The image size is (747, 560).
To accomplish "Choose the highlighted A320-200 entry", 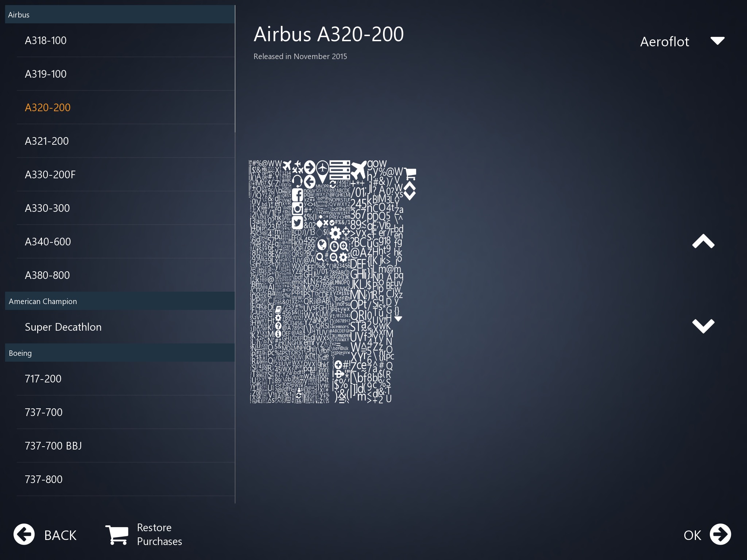I will [48, 108].
